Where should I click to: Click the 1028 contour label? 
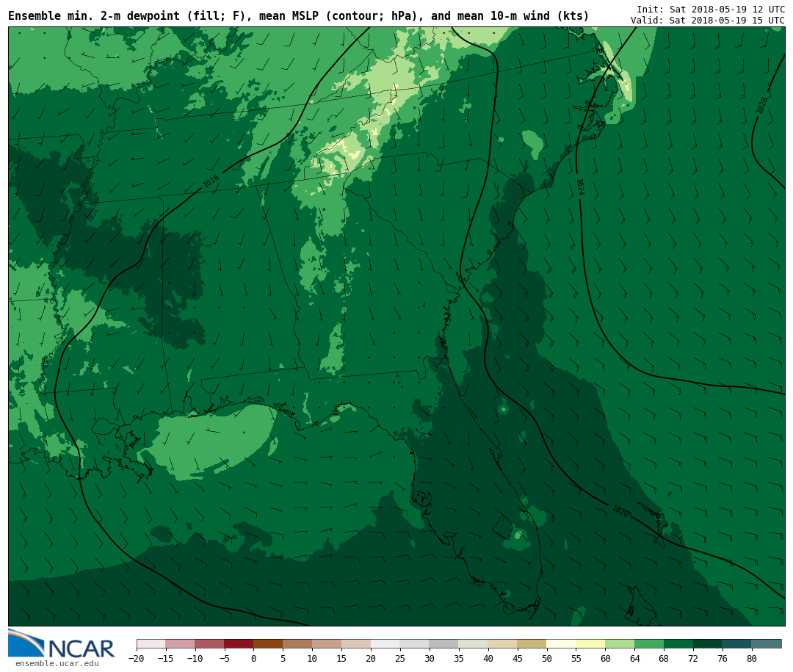[762, 105]
